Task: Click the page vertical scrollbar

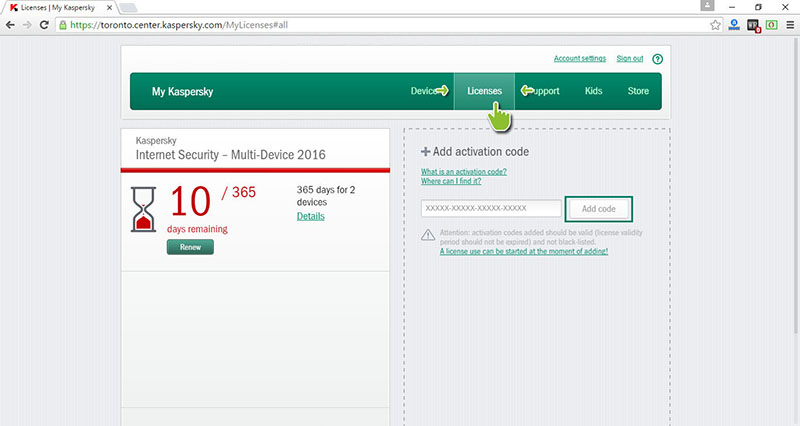Action: point(796,184)
